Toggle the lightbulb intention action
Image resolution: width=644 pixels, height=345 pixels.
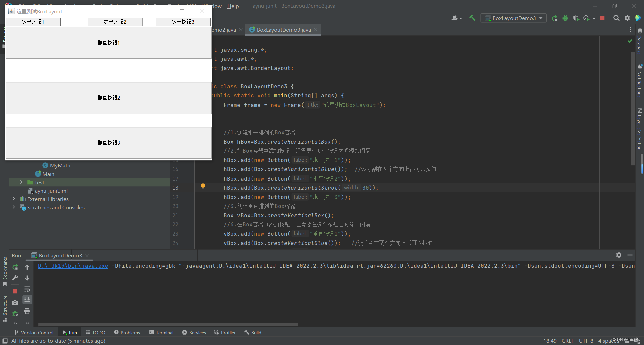[203, 186]
